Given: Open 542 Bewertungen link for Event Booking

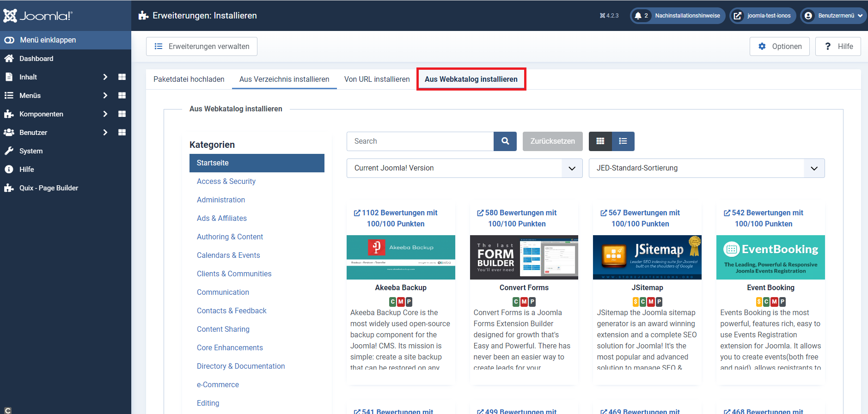Looking at the screenshot, I should point(764,219).
